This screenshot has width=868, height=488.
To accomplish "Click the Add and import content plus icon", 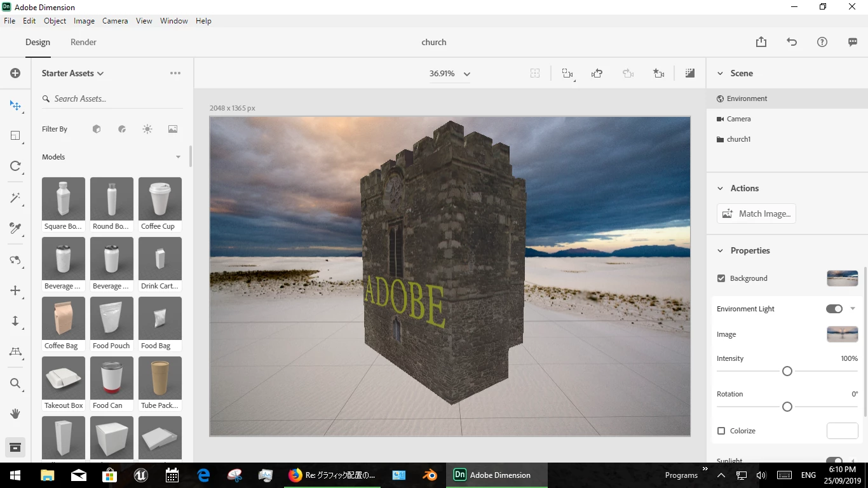I will point(15,73).
